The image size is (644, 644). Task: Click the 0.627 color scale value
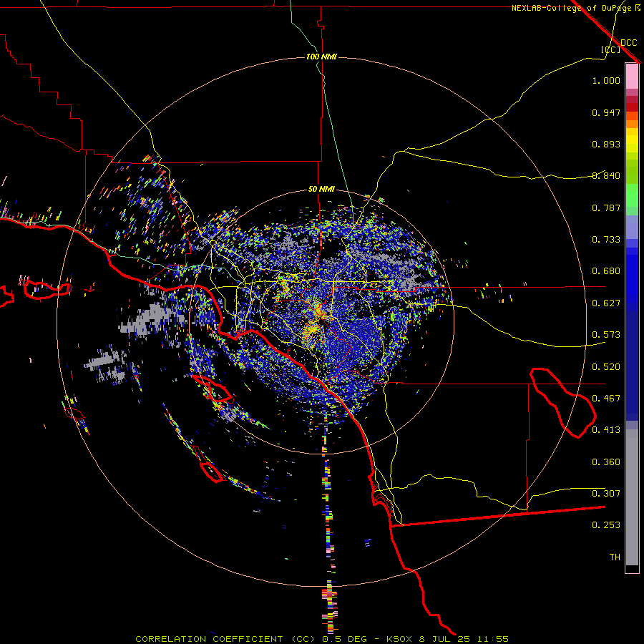point(606,303)
